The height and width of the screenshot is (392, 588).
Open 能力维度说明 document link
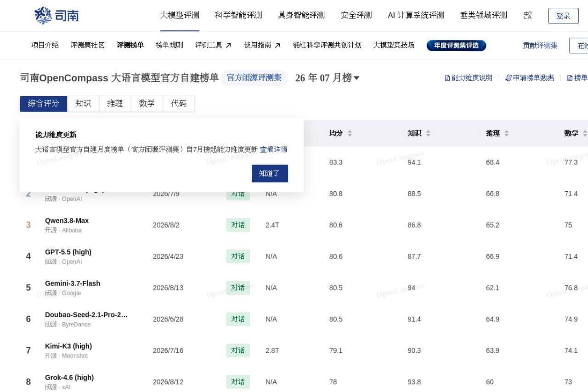tap(469, 78)
